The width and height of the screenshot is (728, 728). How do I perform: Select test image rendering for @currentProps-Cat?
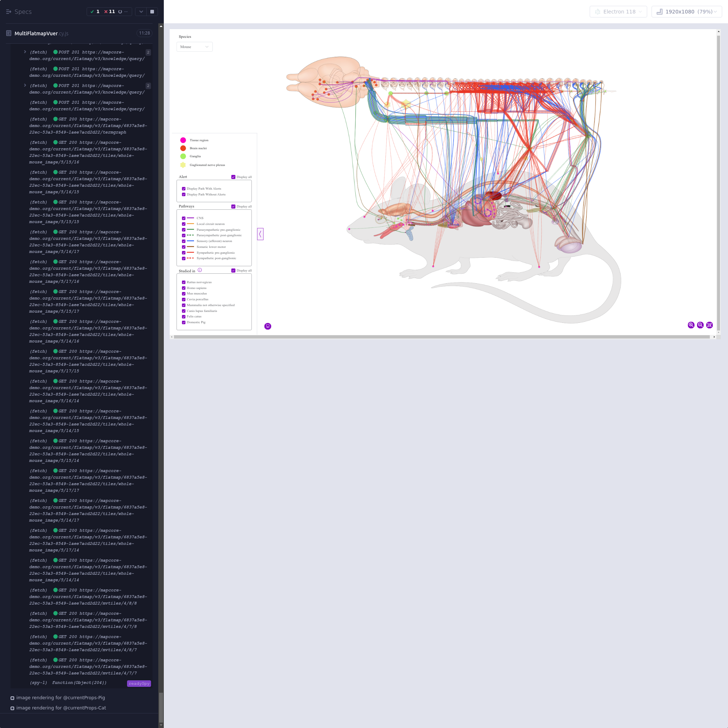click(61, 708)
